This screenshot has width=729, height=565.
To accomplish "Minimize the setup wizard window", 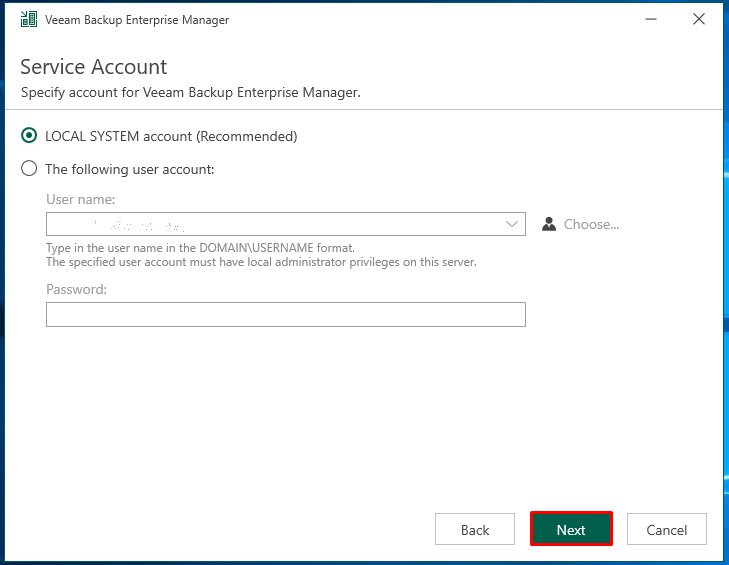I will [651, 19].
